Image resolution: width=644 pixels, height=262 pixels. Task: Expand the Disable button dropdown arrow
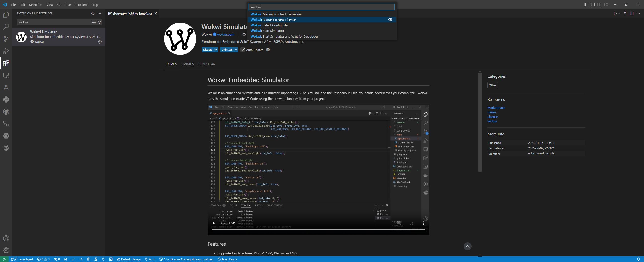pyautogui.click(x=216, y=50)
